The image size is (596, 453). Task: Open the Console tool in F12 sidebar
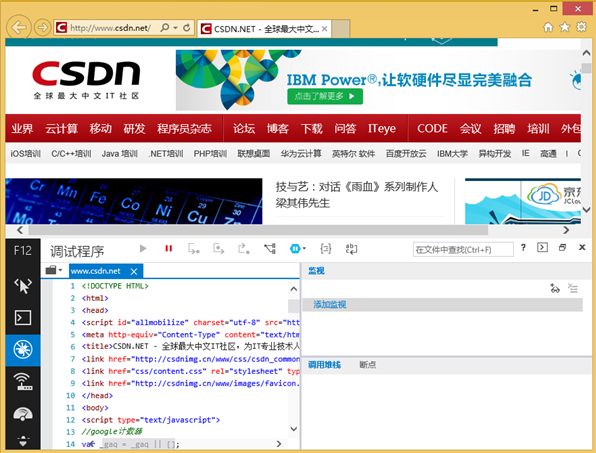23,318
